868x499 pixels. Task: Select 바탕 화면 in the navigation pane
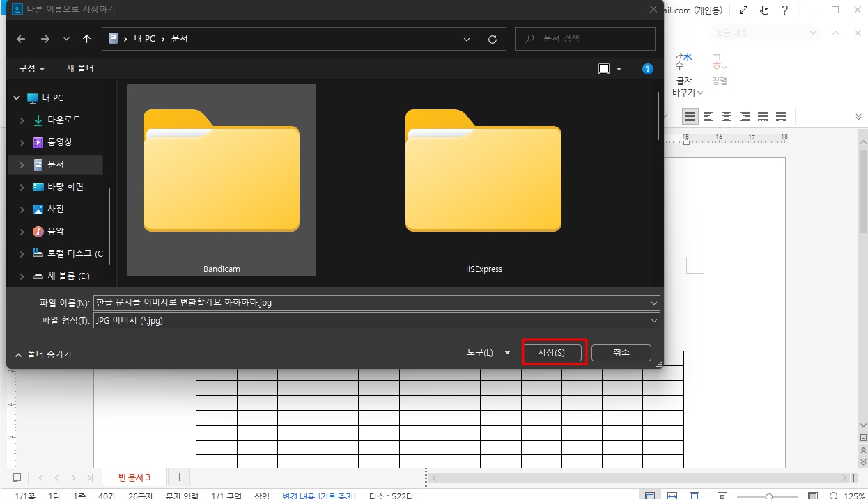[65, 187]
